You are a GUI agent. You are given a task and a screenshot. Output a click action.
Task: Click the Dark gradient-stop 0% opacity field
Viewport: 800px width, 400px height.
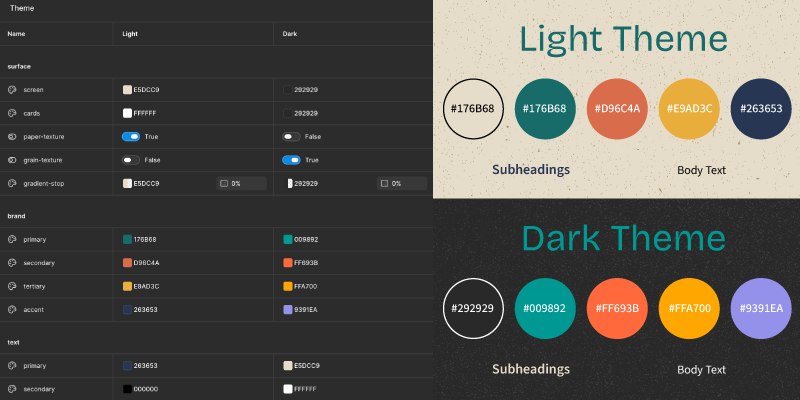[402, 184]
